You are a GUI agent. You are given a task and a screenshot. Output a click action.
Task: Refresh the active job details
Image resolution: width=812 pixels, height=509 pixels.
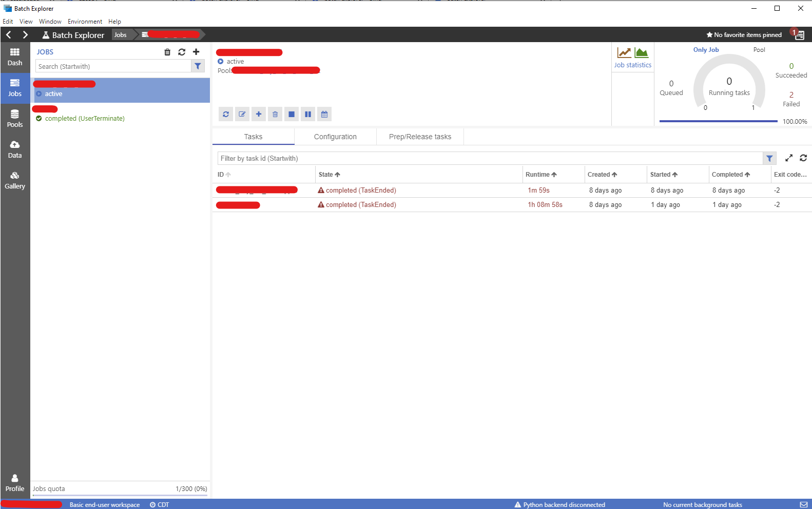[226, 114]
